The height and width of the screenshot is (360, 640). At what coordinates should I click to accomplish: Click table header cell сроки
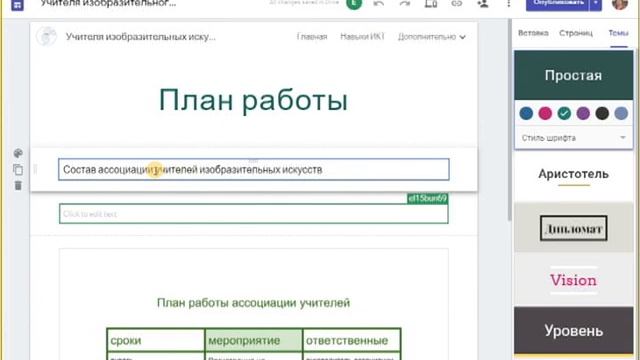click(156, 340)
